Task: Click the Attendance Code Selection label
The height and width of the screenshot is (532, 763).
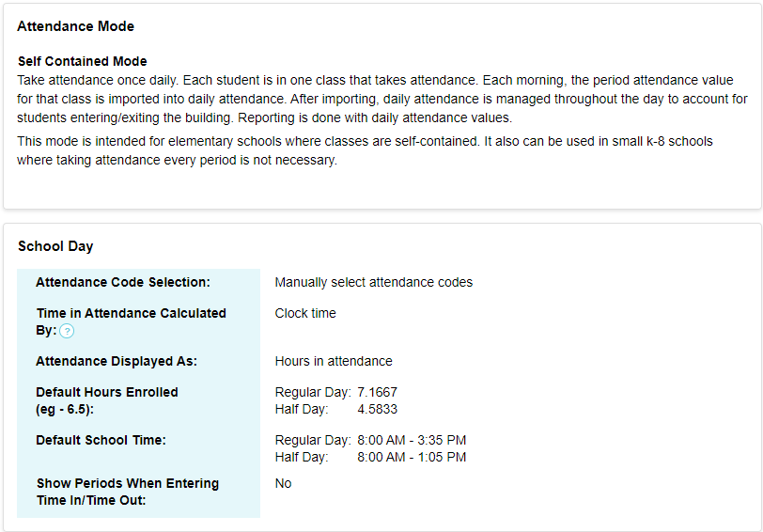Action: click(x=123, y=282)
